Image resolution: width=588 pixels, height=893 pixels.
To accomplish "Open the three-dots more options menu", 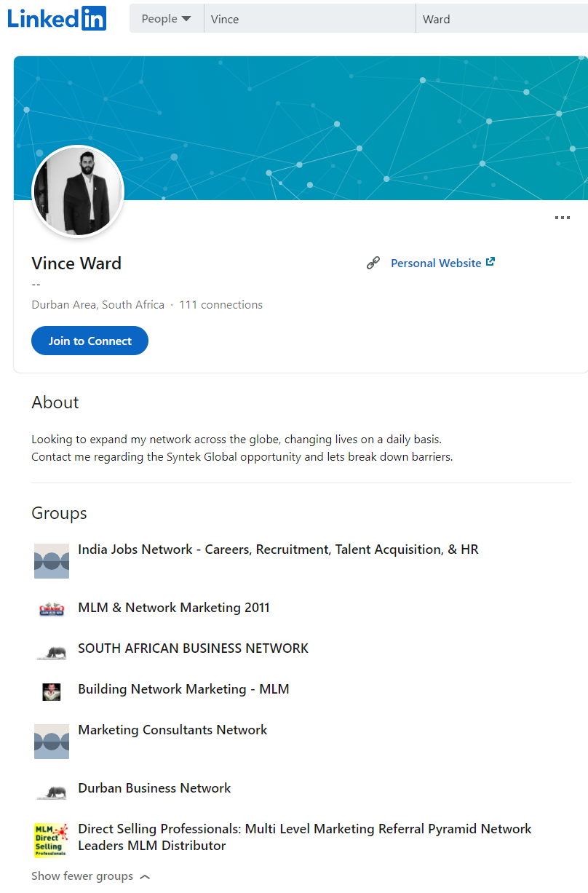I will pyautogui.click(x=562, y=218).
